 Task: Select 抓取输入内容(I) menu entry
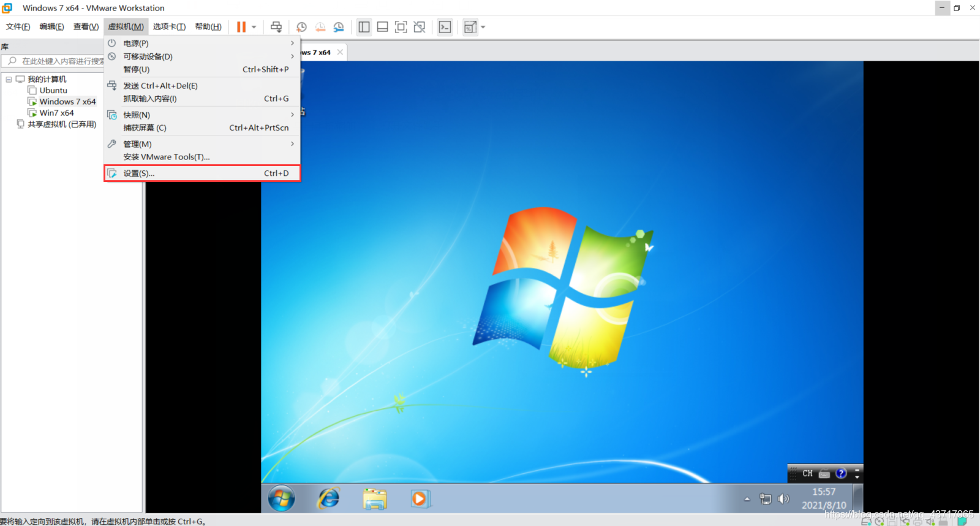(x=202, y=99)
